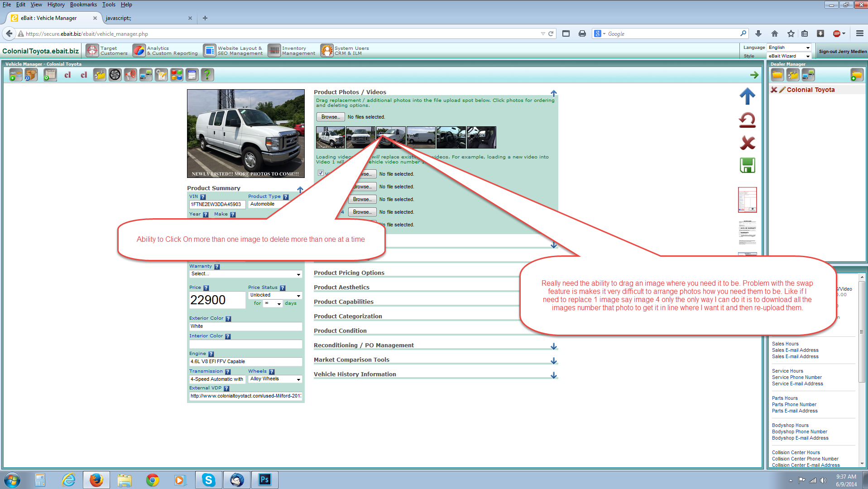Open the Dealer Manager folder icon
Screen dimensions: 868x489
point(777,75)
